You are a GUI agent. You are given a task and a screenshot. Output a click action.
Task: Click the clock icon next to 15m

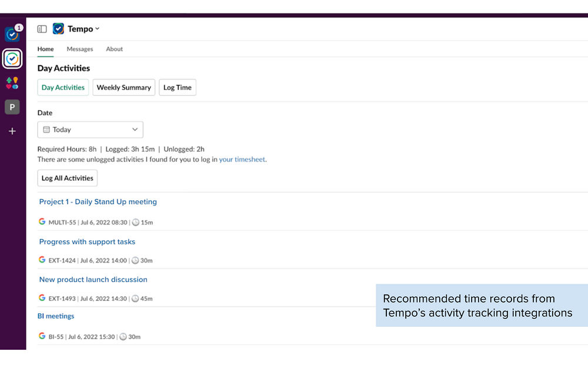136,223
